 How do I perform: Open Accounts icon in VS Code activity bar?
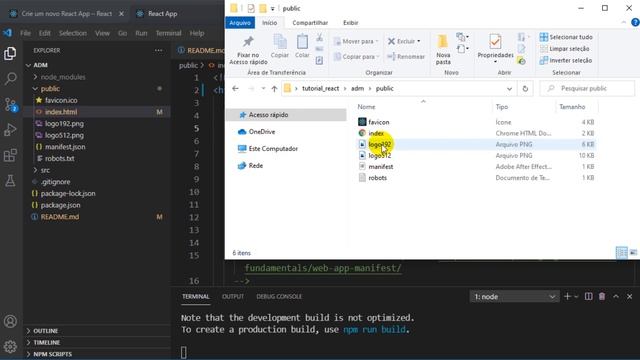click(x=10, y=321)
